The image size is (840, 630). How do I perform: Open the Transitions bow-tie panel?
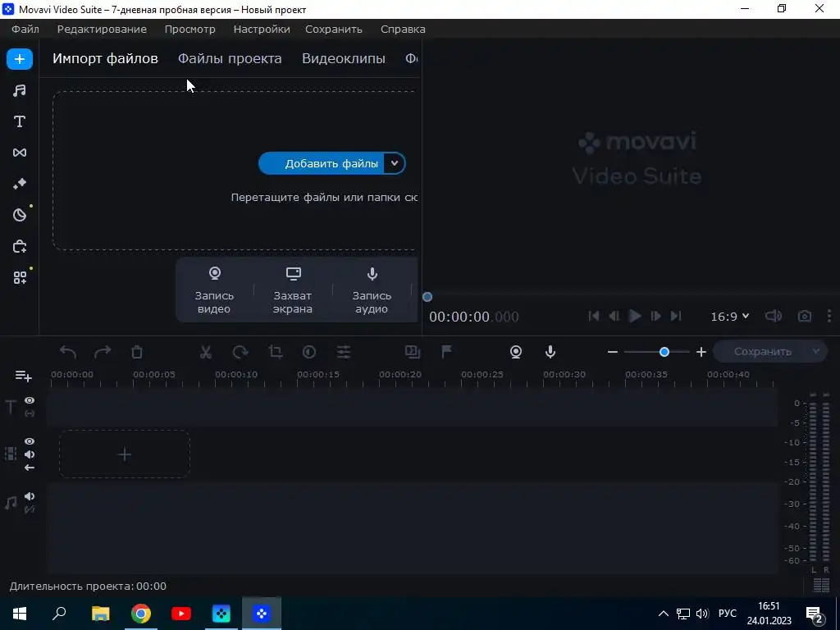[20, 153]
